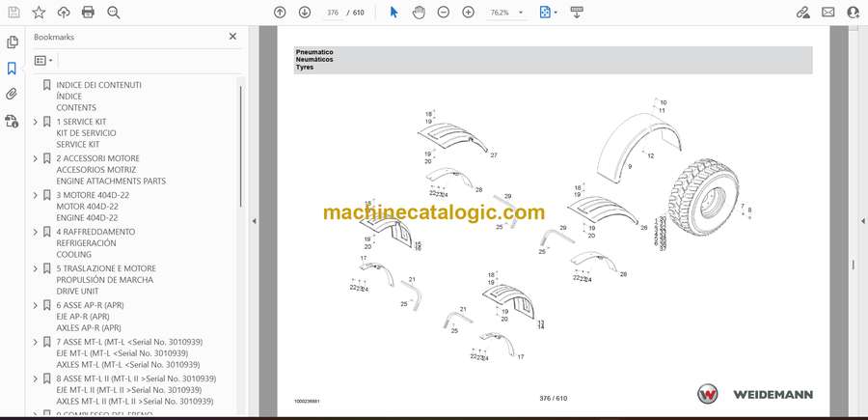Image resolution: width=868 pixels, height=420 pixels.
Task: Click bookmark icon beside 3 MOTORE 404D-22
Action: pos(47,195)
